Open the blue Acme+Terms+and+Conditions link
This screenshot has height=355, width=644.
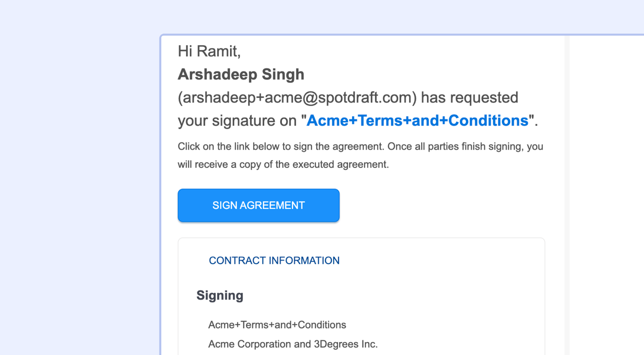coord(417,121)
